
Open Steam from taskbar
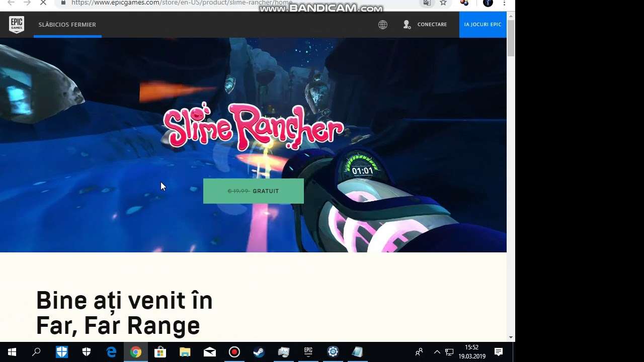[259, 352]
